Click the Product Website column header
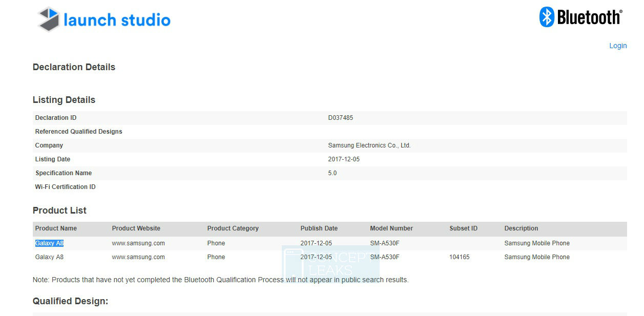644x316 pixels. coord(136,228)
